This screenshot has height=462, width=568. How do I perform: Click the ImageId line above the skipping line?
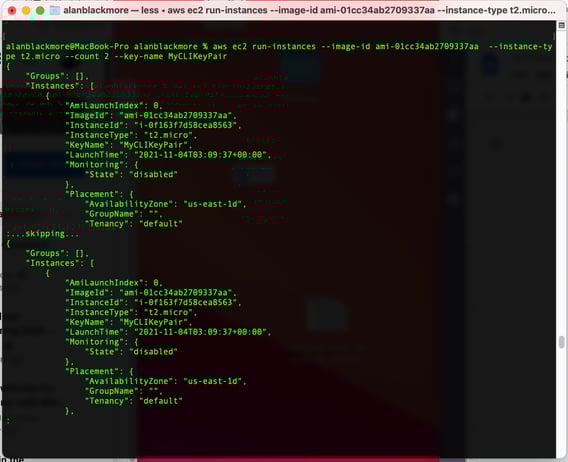[x=151, y=115]
